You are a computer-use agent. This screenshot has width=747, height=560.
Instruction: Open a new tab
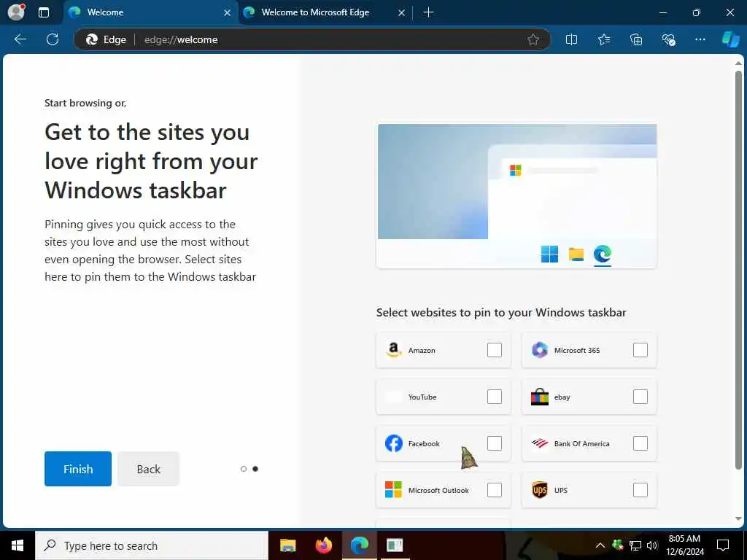coord(429,12)
